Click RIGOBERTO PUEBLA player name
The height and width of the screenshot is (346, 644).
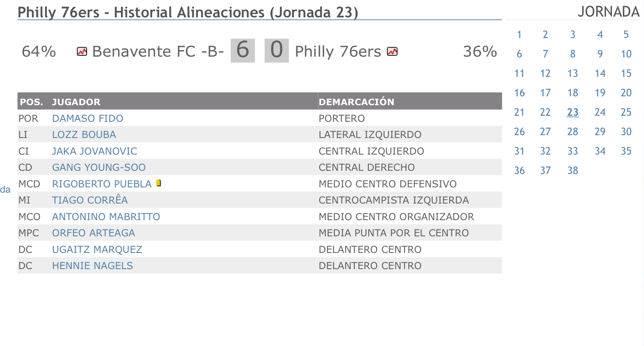[102, 184]
